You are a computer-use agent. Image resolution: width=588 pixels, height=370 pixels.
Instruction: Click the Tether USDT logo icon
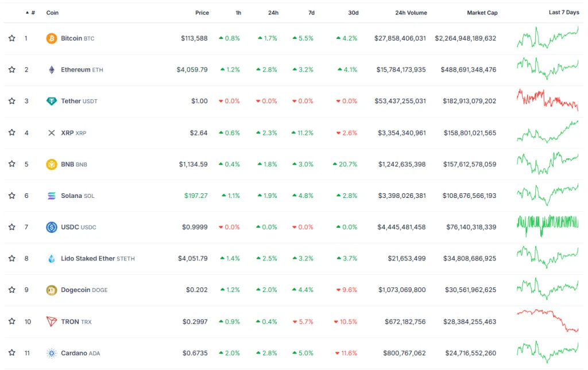click(x=52, y=102)
